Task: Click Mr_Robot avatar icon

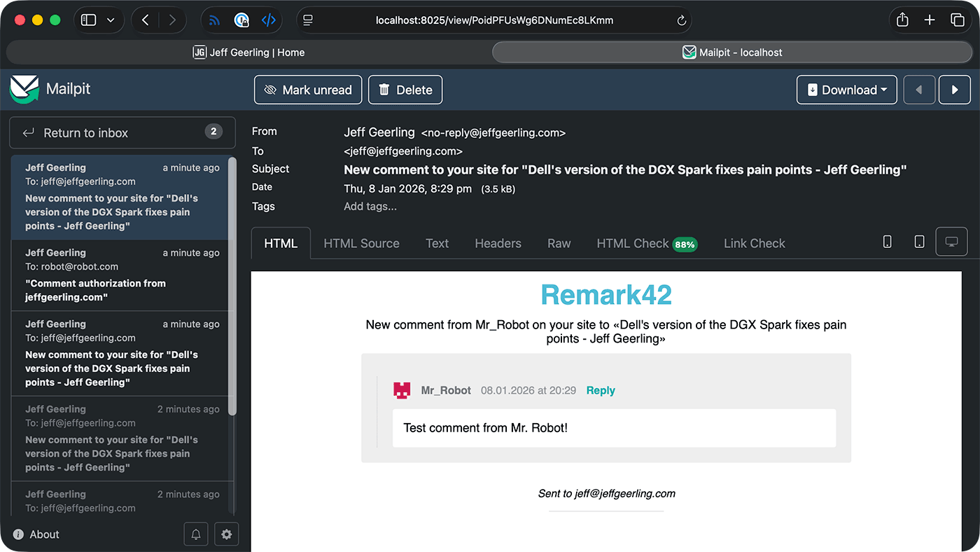Action: click(402, 390)
